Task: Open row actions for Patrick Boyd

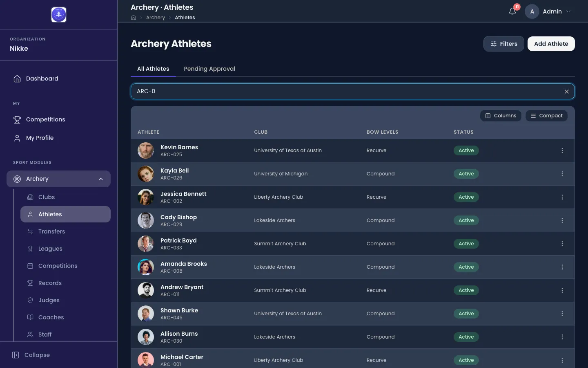Action: coord(562,244)
